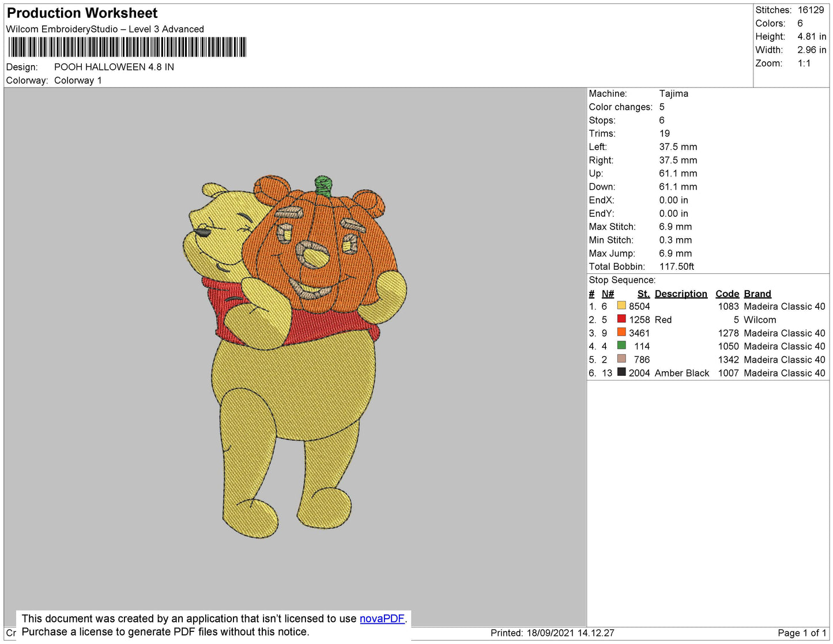Click the Production Worksheet title
The height and width of the screenshot is (644, 833).
pyautogui.click(x=82, y=13)
